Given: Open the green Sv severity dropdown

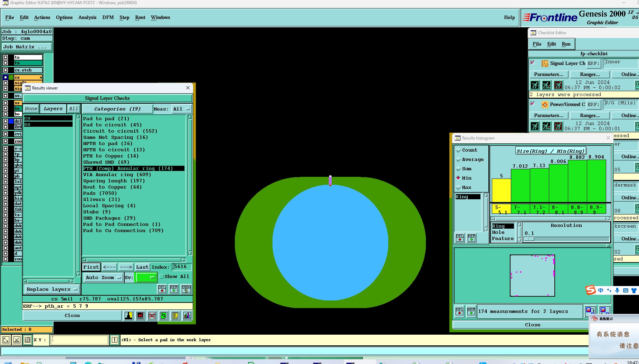Looking at the screenshot, I should (146, 278).
